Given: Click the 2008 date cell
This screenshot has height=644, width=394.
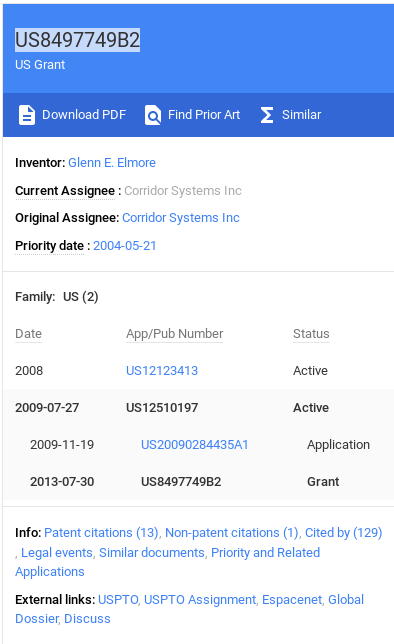Looking at the screenshot, I should click(29, 370).
